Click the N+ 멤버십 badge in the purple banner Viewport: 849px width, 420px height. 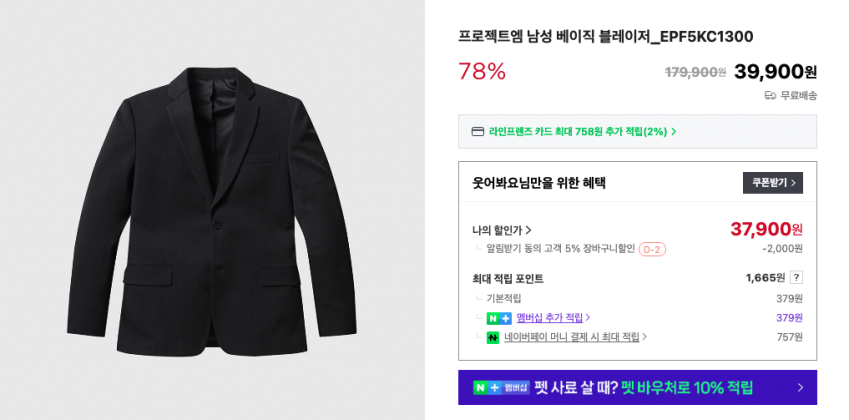click(501, 387)
